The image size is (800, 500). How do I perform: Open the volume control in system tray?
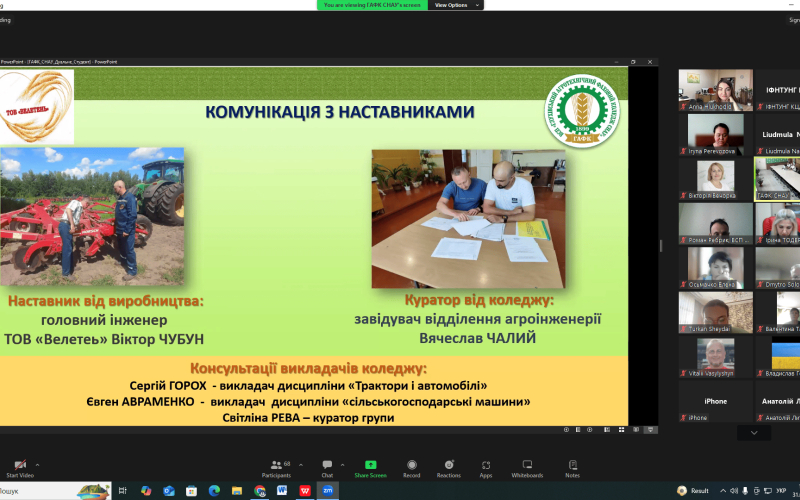coord(734,491)
